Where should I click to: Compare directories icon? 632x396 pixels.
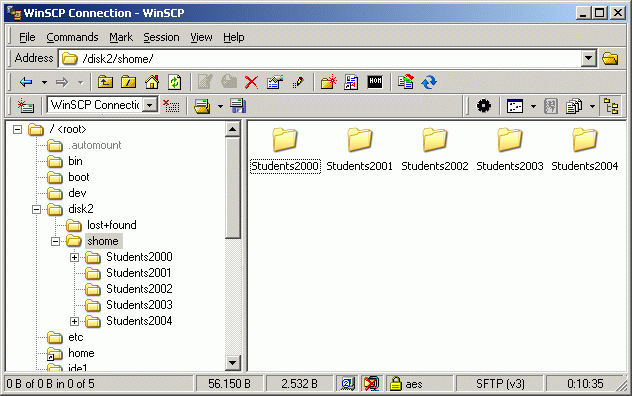(405, 82)
